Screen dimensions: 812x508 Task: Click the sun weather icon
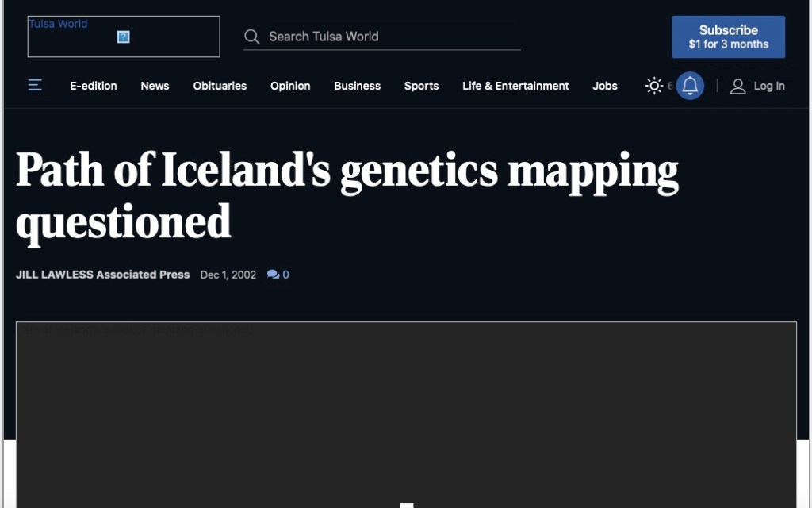(654, 86)
